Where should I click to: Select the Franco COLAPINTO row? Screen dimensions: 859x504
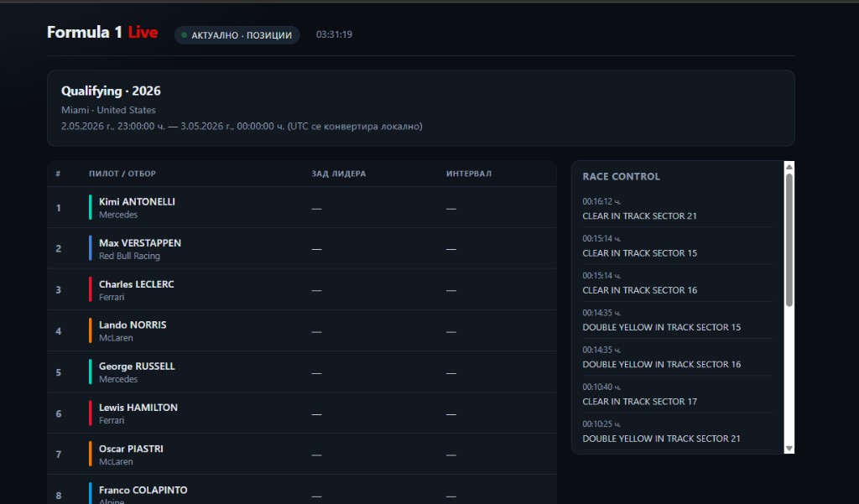pyautogui.click(x=302, y=490)
